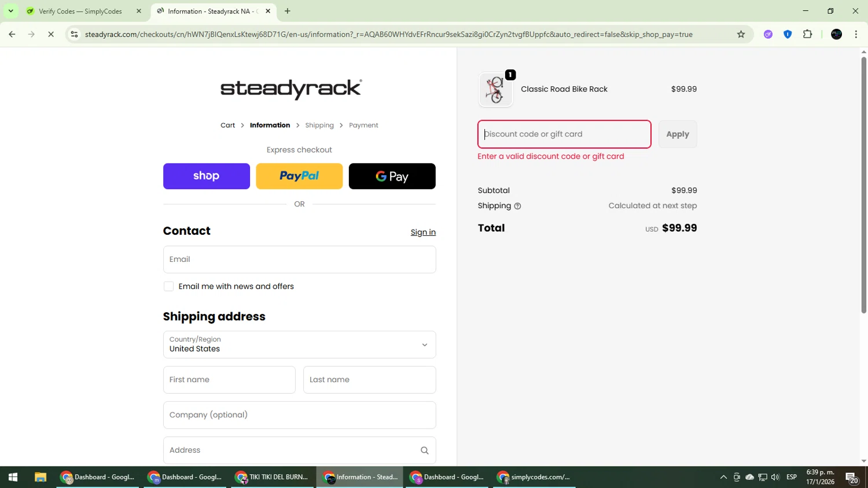The width and height of the screenshot is (868, 488).
Task: Click the OneDrive cloud tray icon
Action: pos(750,477)
